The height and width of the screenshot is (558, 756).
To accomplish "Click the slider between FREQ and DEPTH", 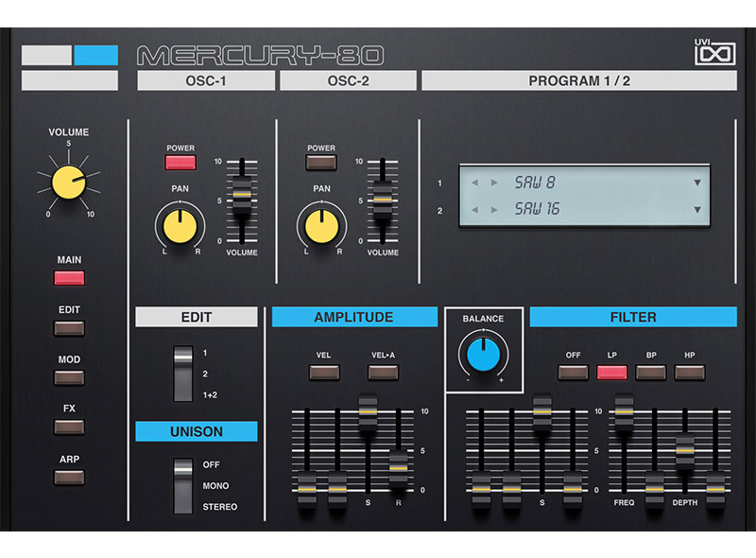I will tap(654, 489).
